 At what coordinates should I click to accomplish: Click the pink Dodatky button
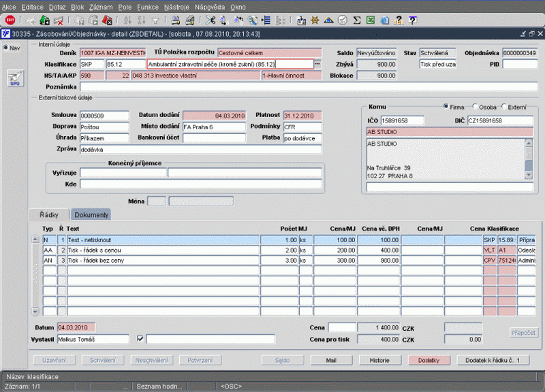tap(429, 361)
